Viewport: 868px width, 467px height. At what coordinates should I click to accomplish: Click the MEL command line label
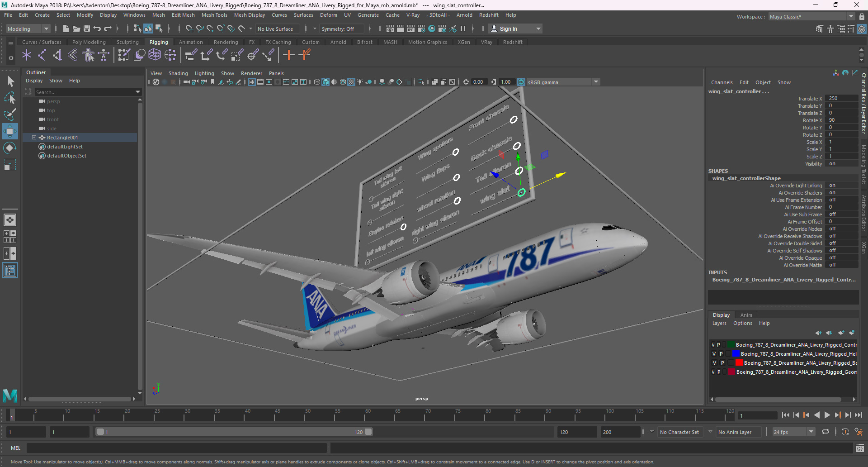coord(16,448)
